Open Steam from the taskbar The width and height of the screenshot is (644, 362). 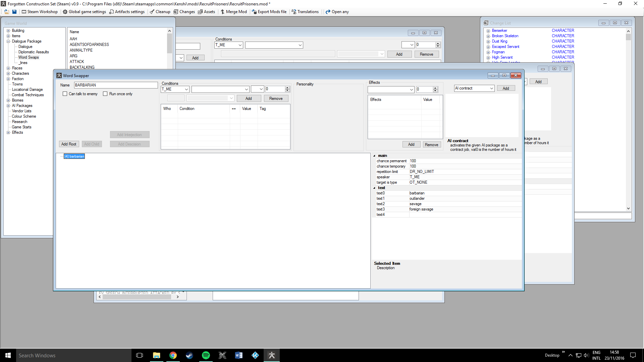(x=189, y=355)
